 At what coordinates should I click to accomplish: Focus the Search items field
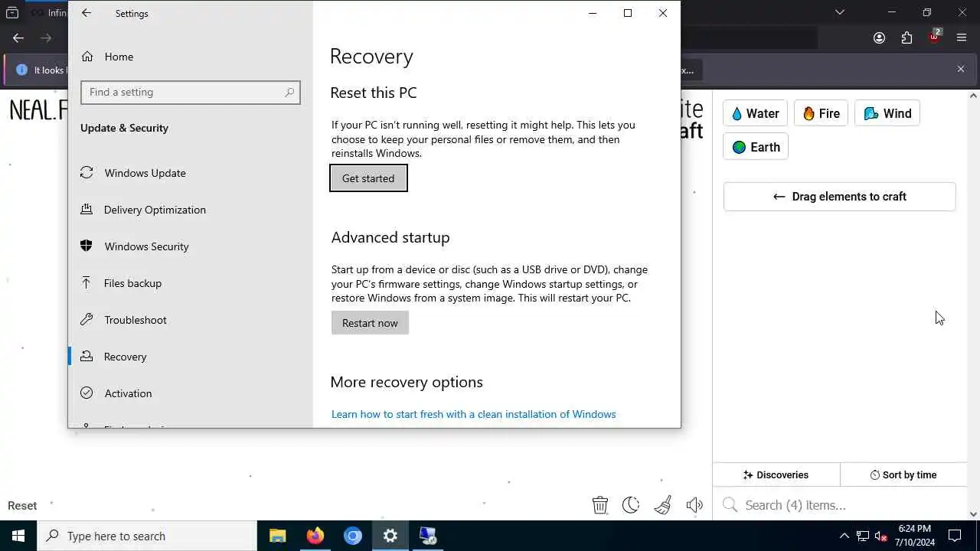coord(840,505)
